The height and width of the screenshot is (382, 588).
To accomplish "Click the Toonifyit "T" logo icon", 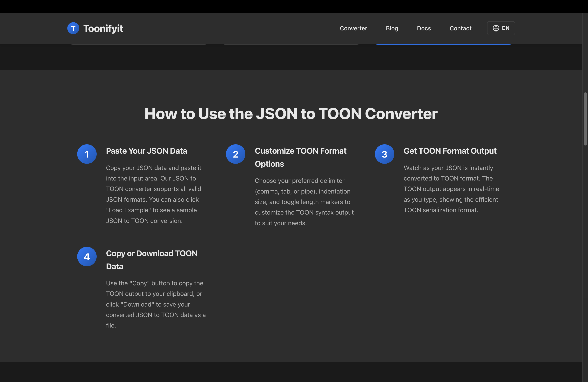I will pyautogui.click(x=73, y=28).
